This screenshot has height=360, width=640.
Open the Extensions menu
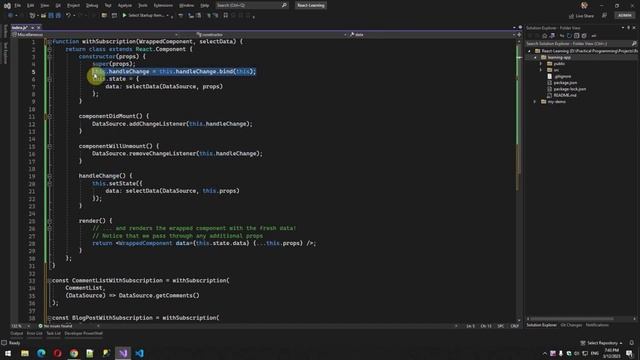163,5
